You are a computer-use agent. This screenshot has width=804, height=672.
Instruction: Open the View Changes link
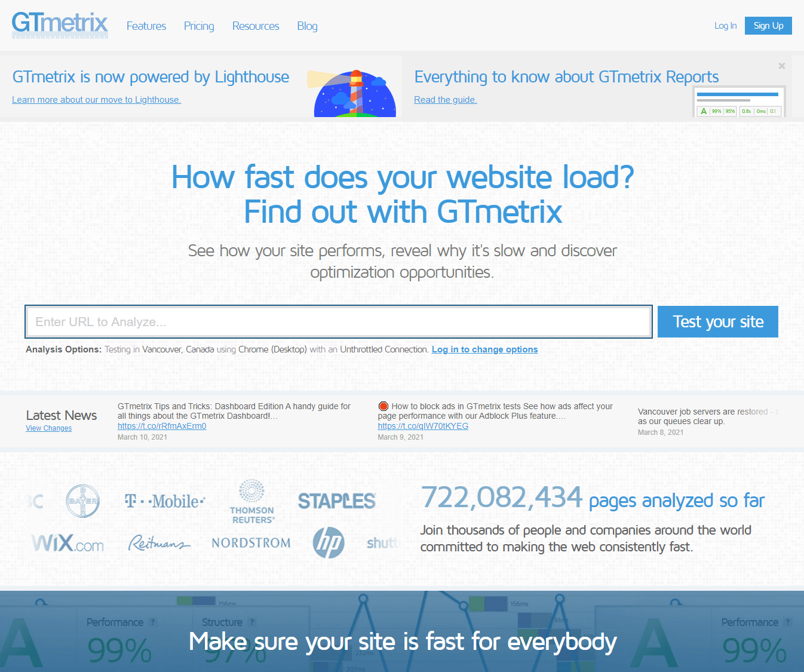[x=48, y=428]
